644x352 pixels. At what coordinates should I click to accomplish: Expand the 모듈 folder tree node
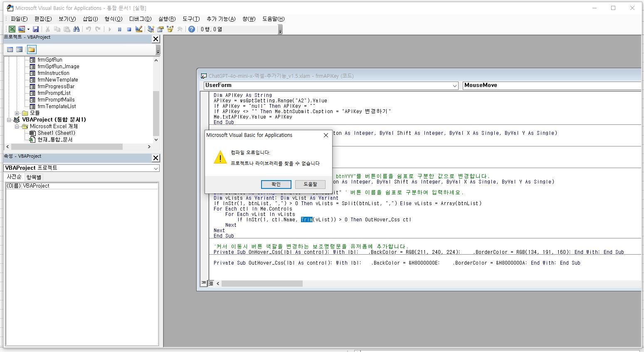[17, 113]
